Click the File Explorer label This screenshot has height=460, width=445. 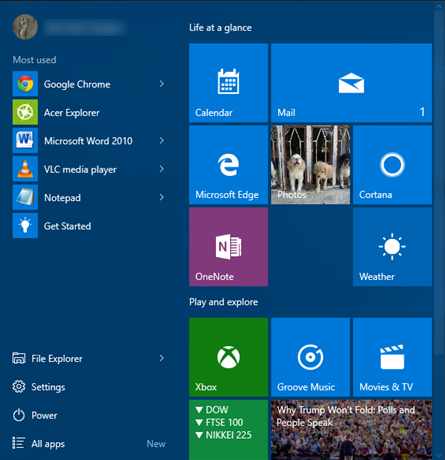[x=57, y=359]
